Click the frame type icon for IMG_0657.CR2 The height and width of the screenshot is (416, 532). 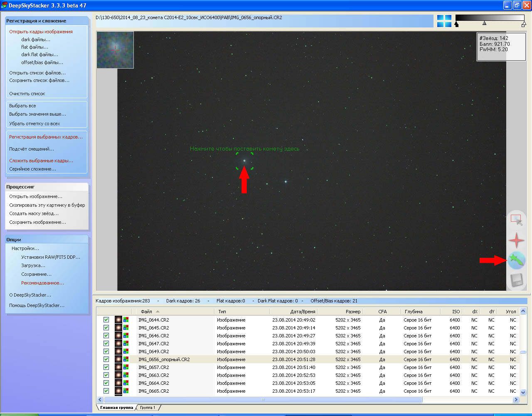tap(118, 367)
